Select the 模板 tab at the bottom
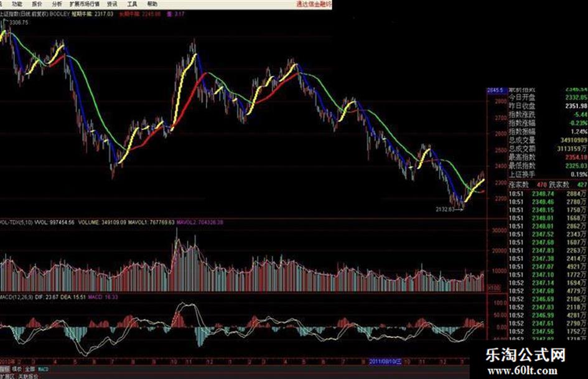The width and height of the screenshot is (588, 379). pos(17,369)
